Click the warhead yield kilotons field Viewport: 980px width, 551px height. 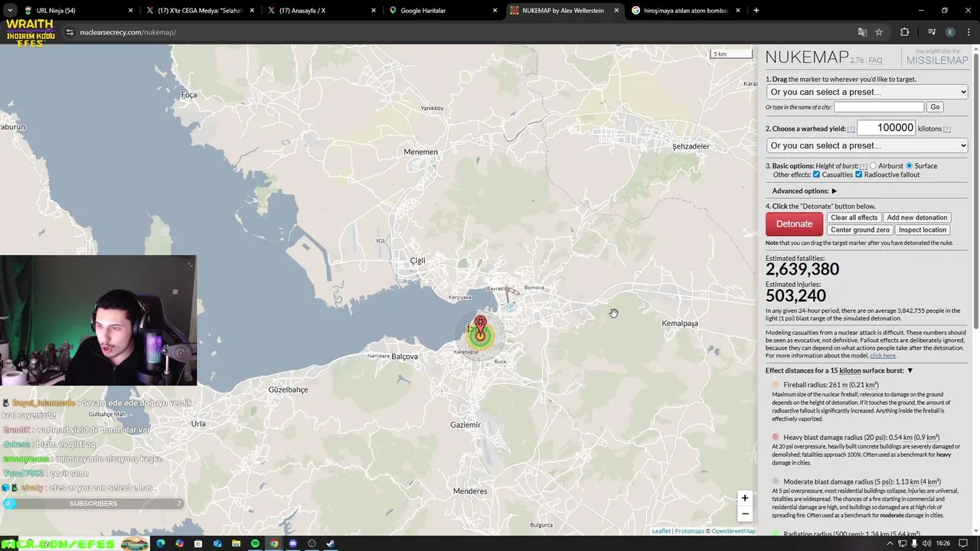click(x=887, y=128)
